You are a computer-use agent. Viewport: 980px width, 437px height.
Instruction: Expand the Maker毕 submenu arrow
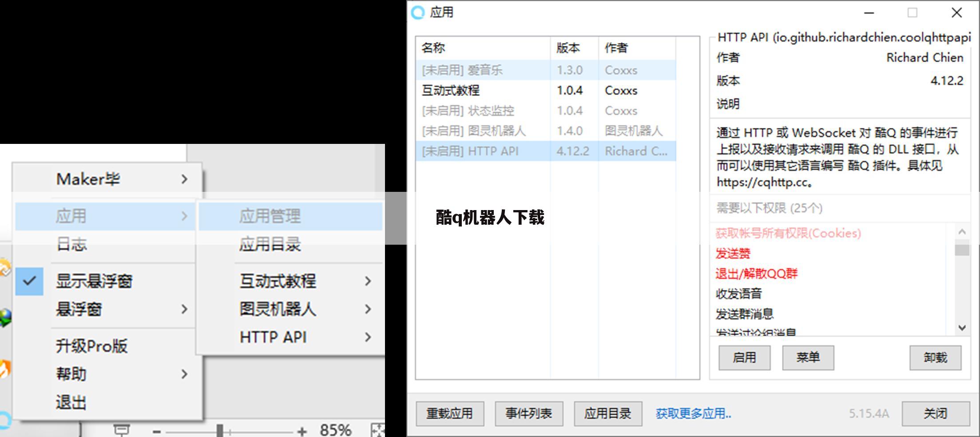click(x=184, y=179)
